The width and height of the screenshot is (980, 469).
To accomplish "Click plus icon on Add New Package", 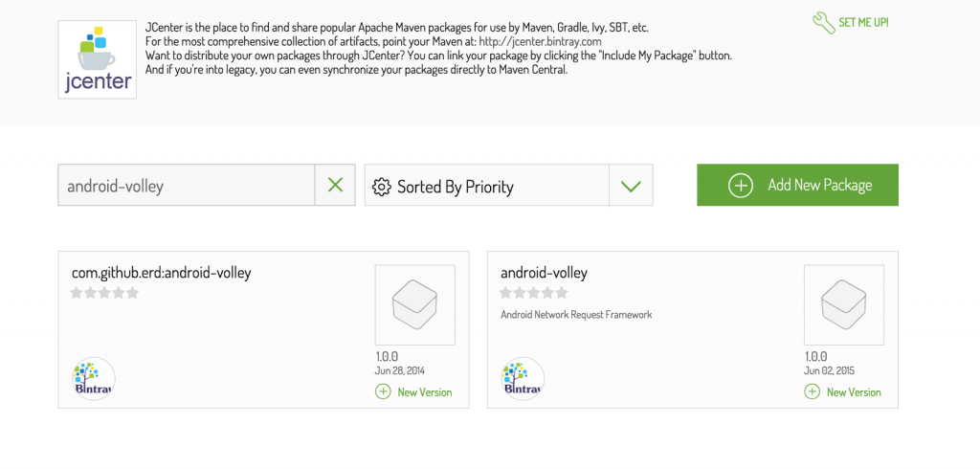I will click(741, 186).
